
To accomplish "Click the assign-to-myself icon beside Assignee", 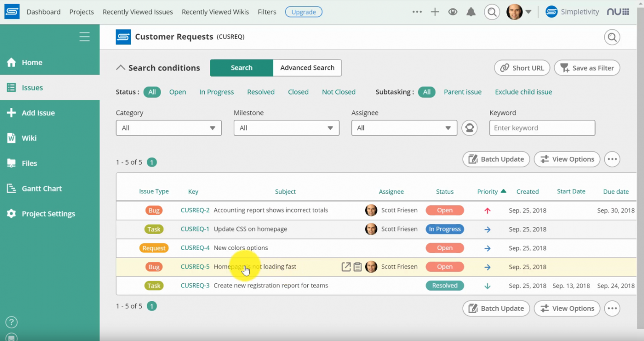I will pyautogui.click(x=469, y=128).
